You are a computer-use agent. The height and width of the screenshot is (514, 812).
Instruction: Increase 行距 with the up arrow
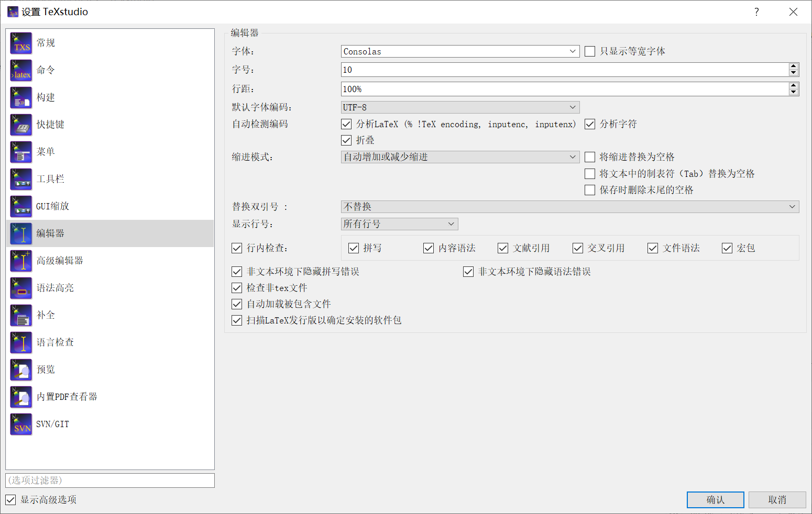pos(794,86)
